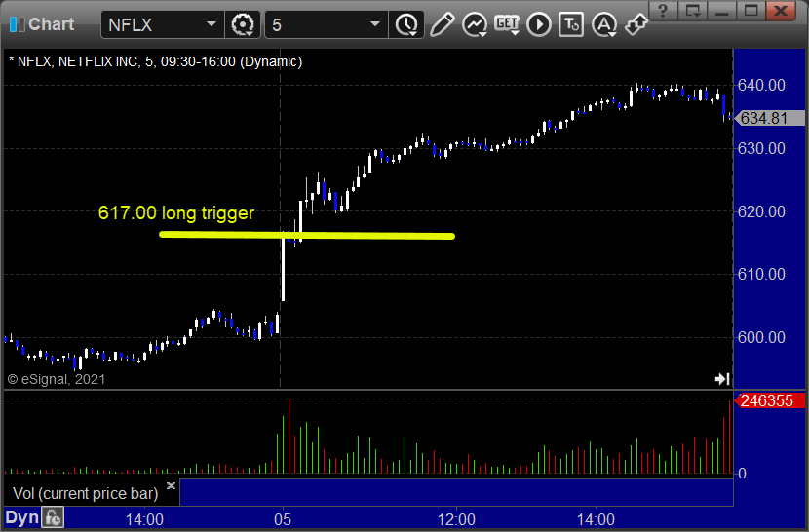Image resolution: width=809 pixels, height=532 pixels.
Task: Select the Vol (current price bar) tab
Action: point(85,493)
